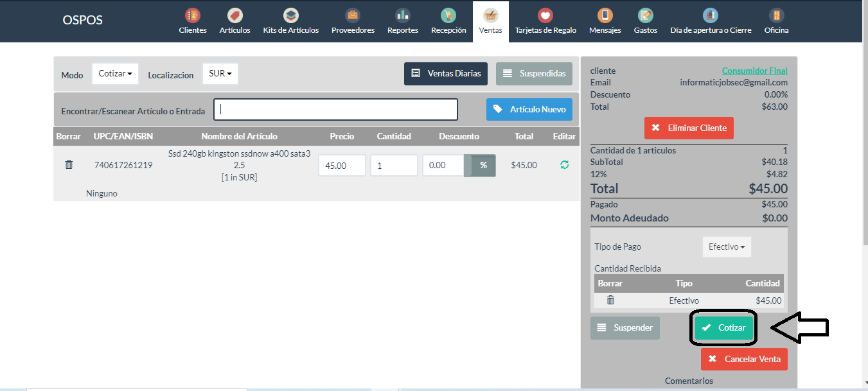Viewport: 868px width, 391px height.
Task: Select the Ventas tab
Action: click(491, 21)
